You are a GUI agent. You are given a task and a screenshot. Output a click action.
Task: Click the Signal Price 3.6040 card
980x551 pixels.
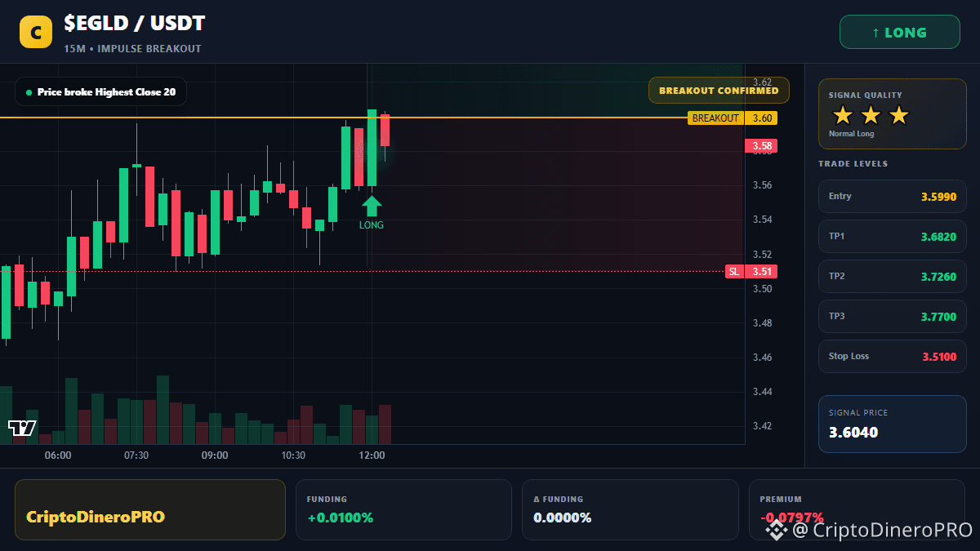(x=892, y=424)
